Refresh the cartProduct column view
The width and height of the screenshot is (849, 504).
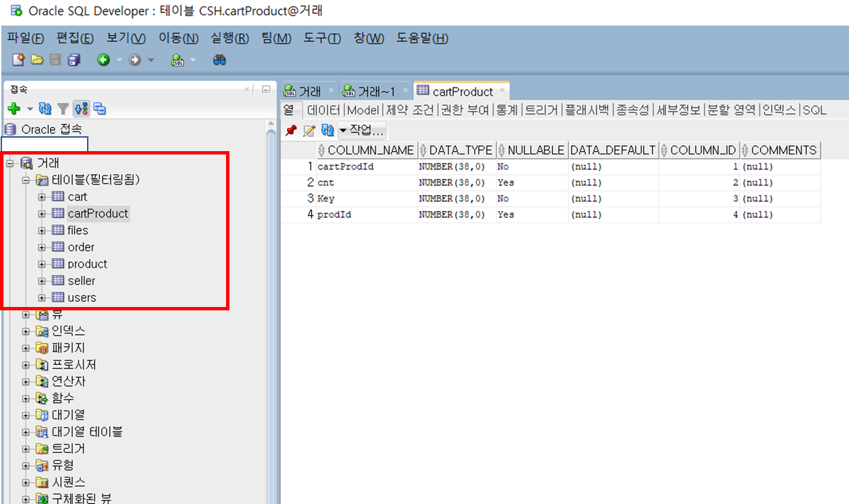point(327,130)
